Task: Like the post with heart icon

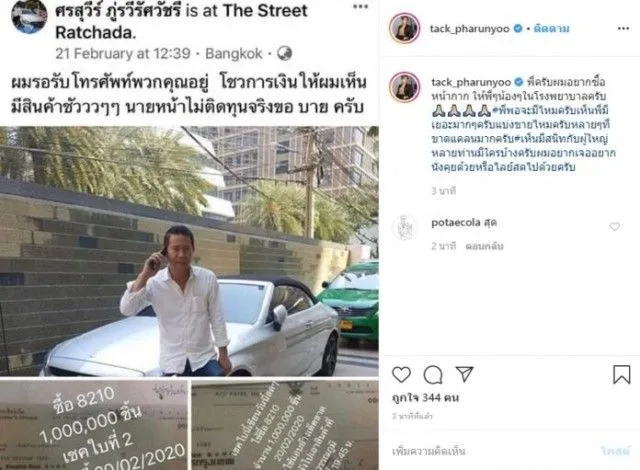Action: [401, 375]
